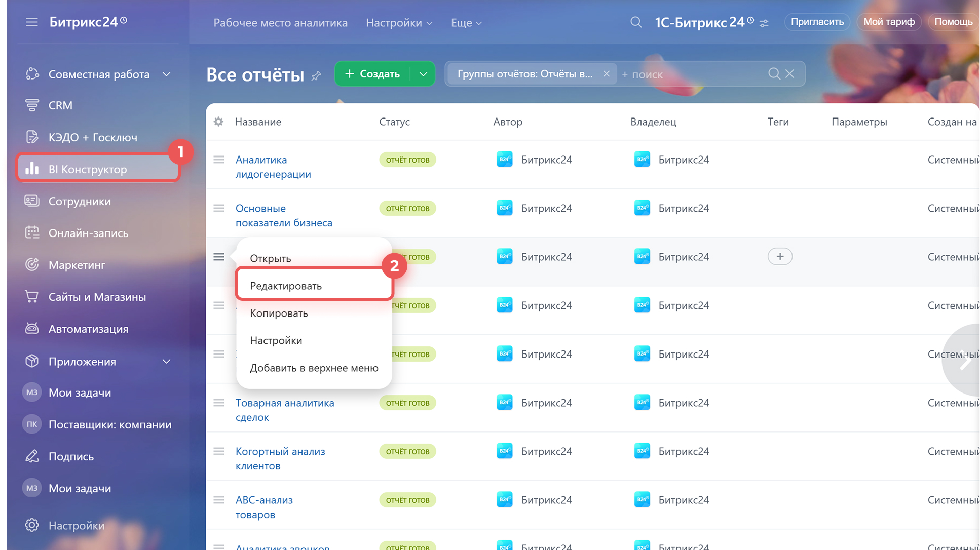Open Аналитика лидогенерации report link
Image resolution: width=980 pixels, height=550 pixels.
coord(273,167)
